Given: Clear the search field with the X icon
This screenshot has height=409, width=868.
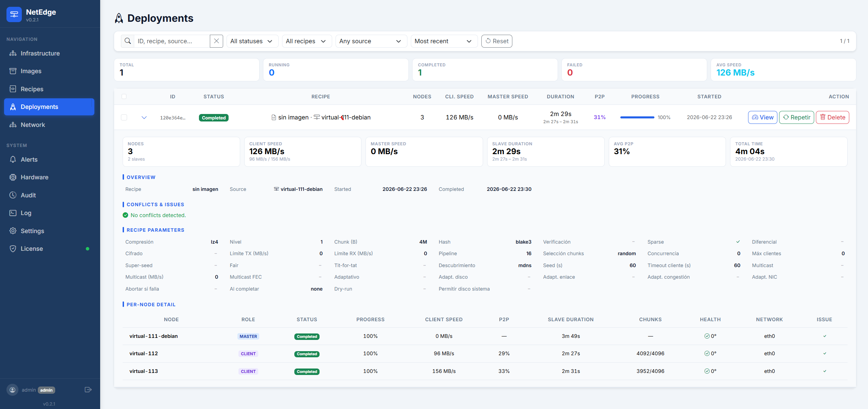Looking at the screenshot, I should coord(216,41).
